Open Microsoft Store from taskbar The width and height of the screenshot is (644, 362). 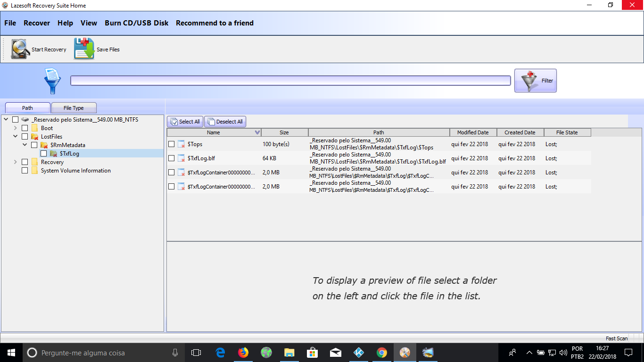click(x=313, y=353)
